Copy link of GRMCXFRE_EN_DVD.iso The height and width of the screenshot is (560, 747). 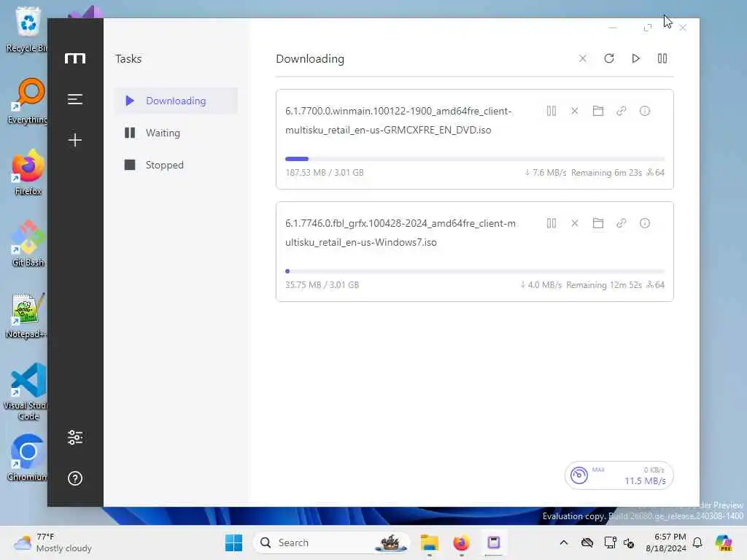(x=622, y=111)
